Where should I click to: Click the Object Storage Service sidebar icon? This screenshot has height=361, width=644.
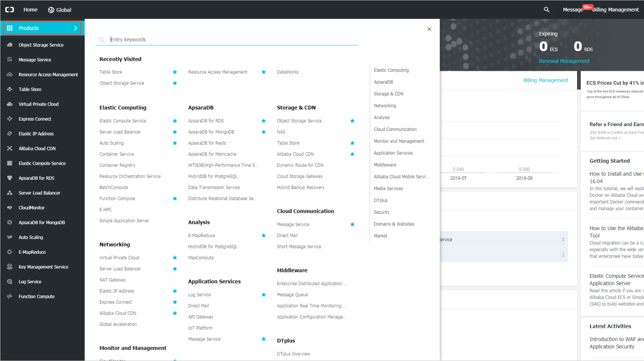[x=9, y=45]
